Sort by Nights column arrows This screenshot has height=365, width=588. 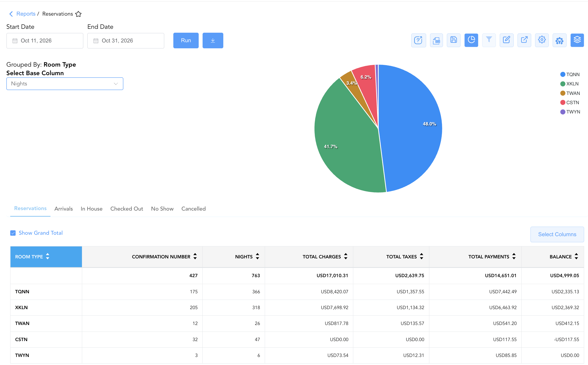click(x=257, y=256)
